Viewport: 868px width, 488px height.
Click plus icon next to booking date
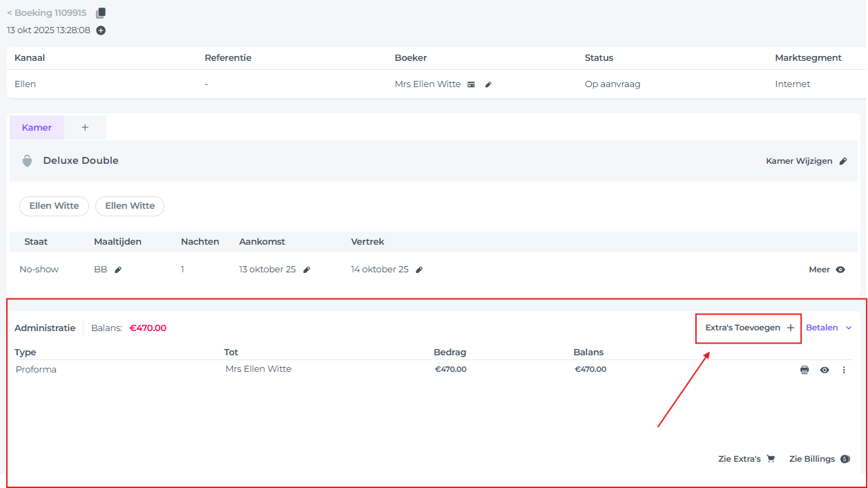(101, 30)
